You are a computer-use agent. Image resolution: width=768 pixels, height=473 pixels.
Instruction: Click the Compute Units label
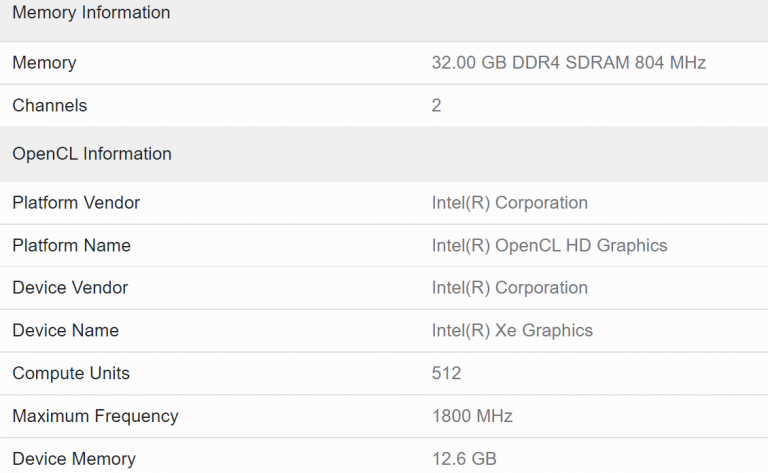pyautogui.click(x=71, y=374)
